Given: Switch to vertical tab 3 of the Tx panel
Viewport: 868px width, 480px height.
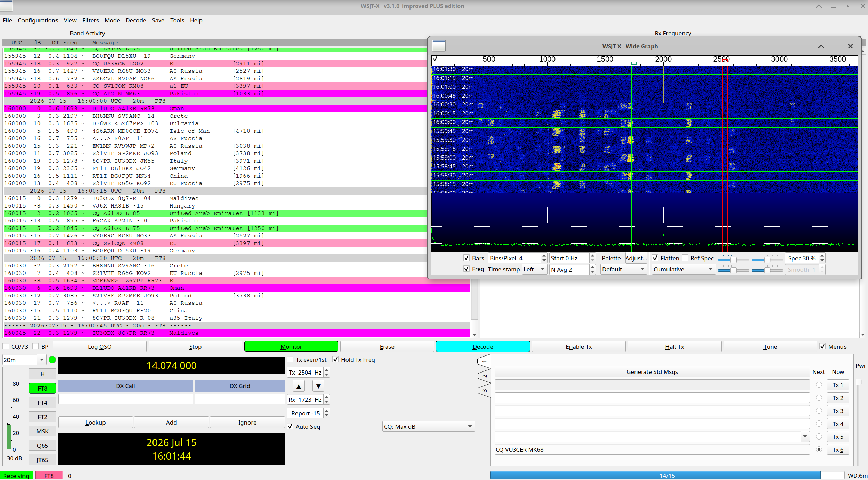Looking at the screenshot, I should pos(484,391).
